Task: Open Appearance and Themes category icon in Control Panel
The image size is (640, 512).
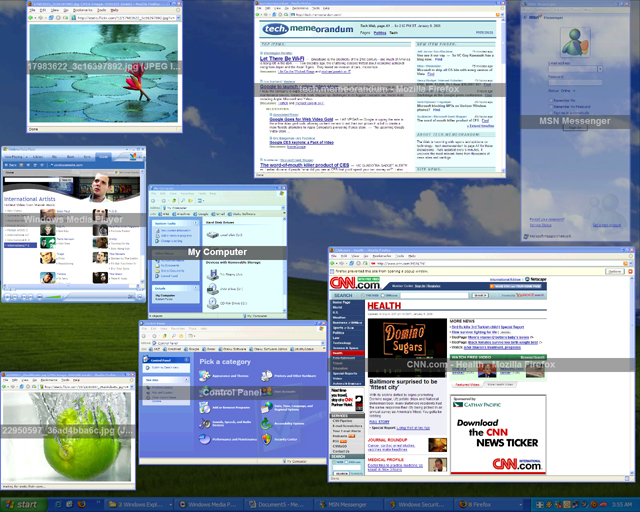Action: pyautogui.click(x=204, y=375)
